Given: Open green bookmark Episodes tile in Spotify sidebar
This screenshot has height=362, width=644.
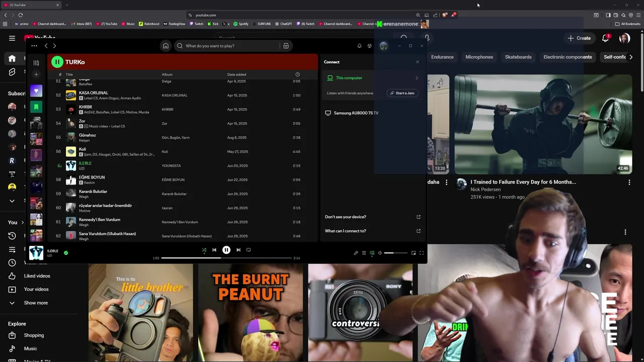Looking at the screenshot, I should (x=36, y=107).
